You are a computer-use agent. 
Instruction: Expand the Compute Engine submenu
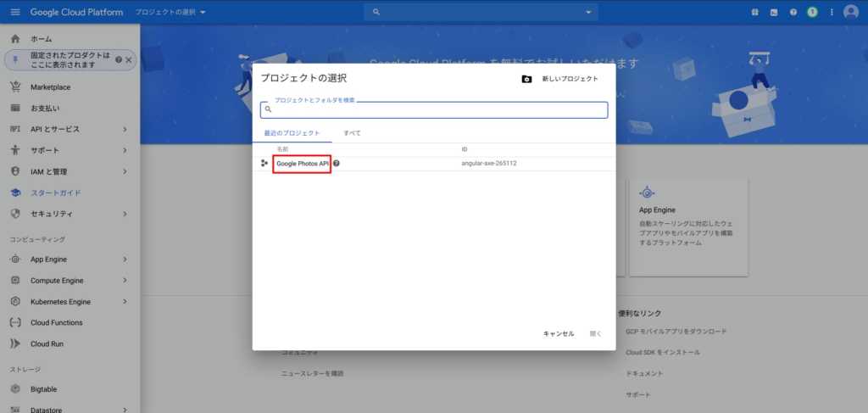pyautogui.click(x=125, y=281)
